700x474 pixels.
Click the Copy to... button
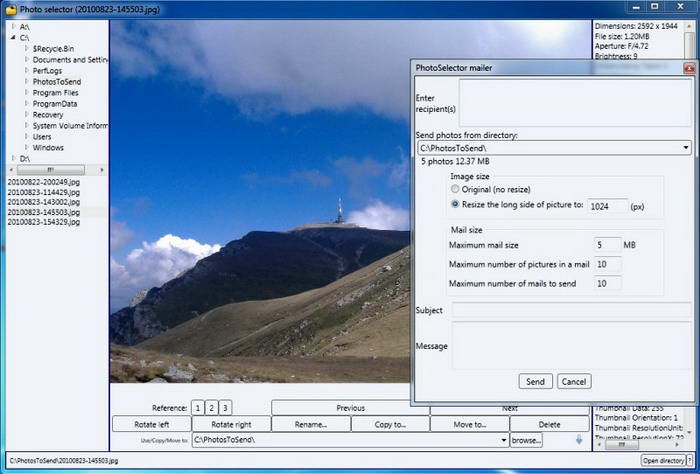[390, 424]
